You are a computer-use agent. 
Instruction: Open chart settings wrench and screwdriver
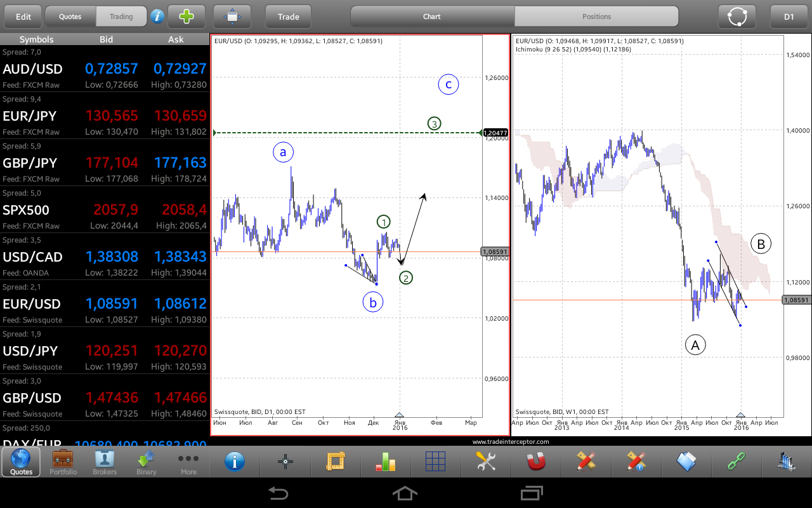[x=486, y=462]
